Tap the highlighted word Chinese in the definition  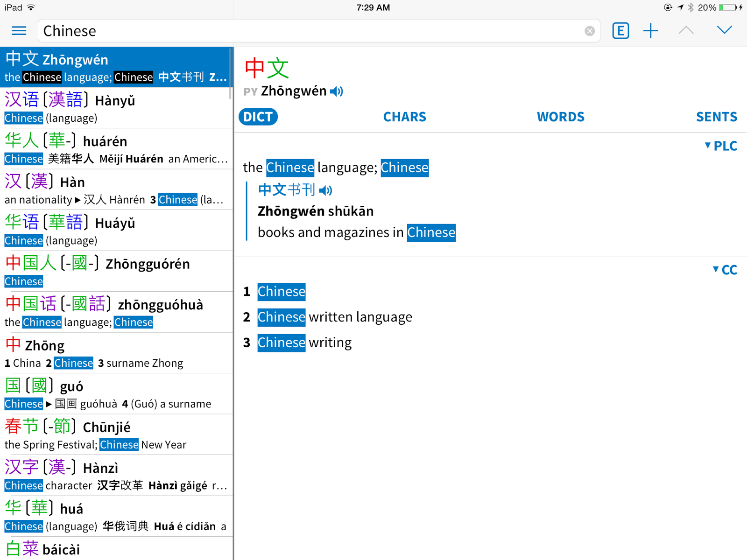tap(289, 168)
